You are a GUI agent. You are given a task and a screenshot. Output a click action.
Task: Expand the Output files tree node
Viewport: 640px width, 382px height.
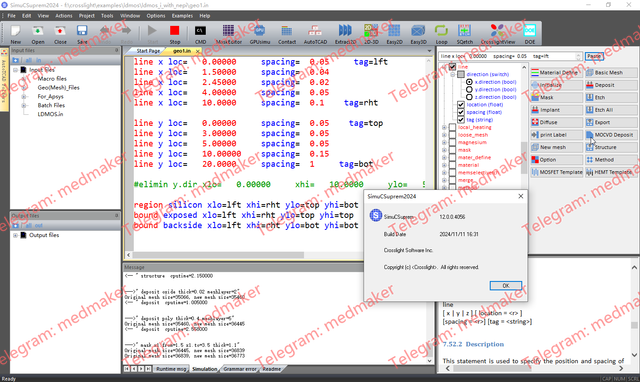(x=16, y=235)
